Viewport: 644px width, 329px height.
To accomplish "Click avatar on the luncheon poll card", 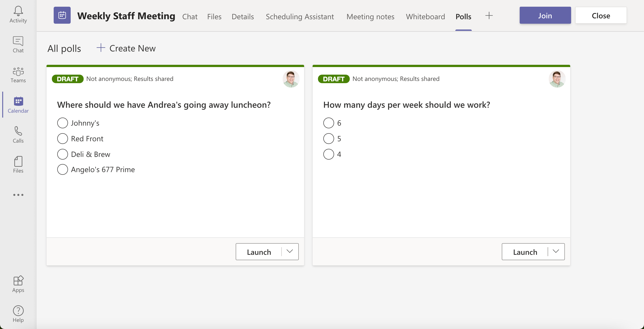I will point(291,79).
